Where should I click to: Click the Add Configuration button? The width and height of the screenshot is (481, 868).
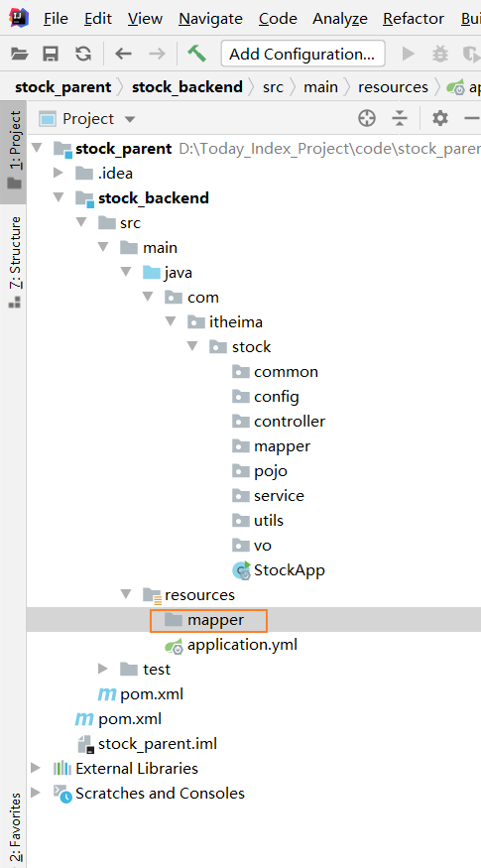click(x=302, y=54)
